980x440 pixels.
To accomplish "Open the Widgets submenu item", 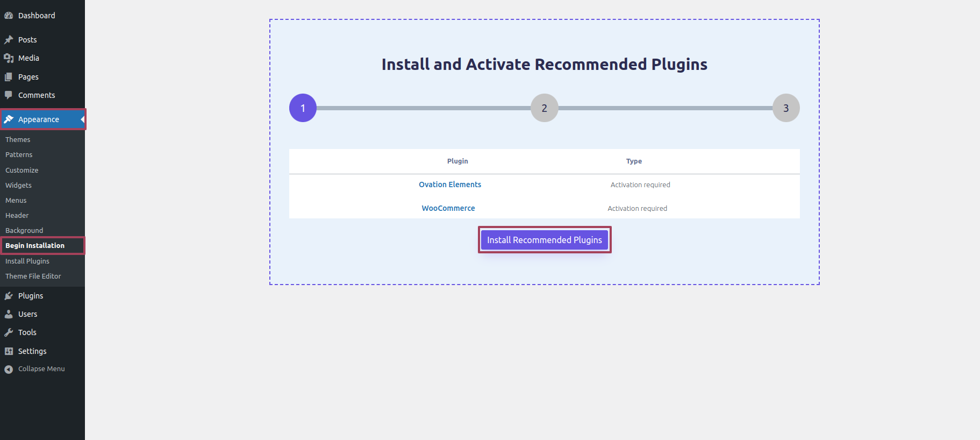I will [x=18, y=185].
